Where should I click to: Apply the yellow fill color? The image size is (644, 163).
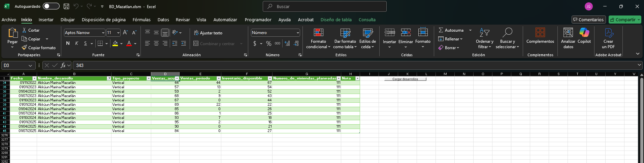coord(115,43)
